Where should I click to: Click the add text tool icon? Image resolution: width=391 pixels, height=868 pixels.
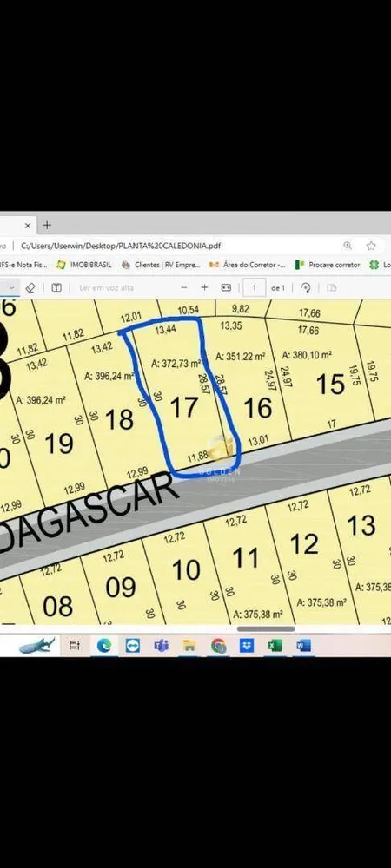click(x=56, y=287)
